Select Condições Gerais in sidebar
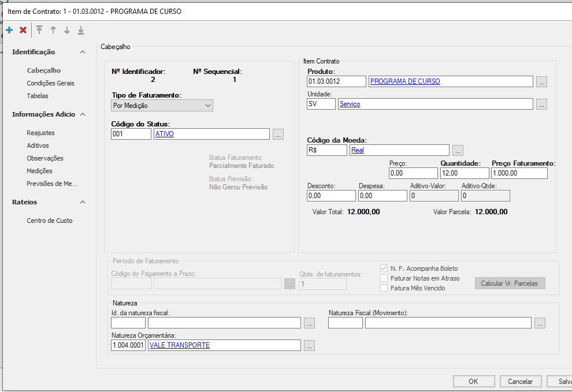572x392 pixels. [x=50, y=83]
